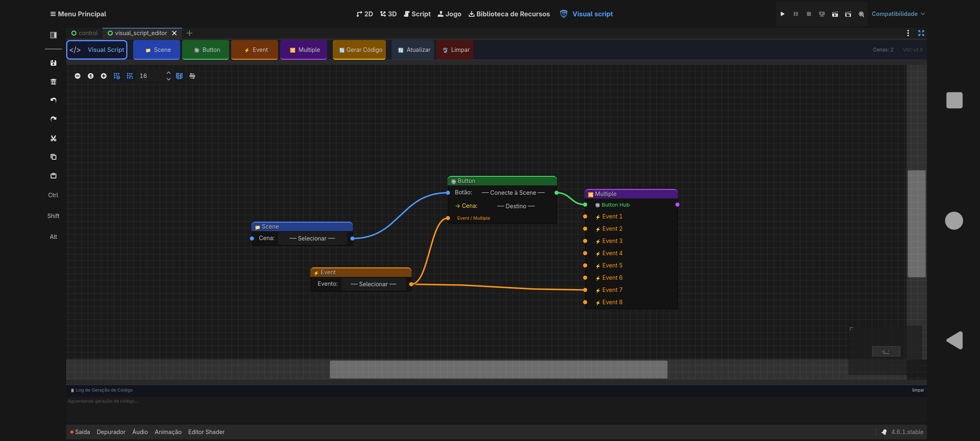The width and height of the screenshot is (980, 441).
Task: Switch to the control scene tab
Action: pos(85,33)
